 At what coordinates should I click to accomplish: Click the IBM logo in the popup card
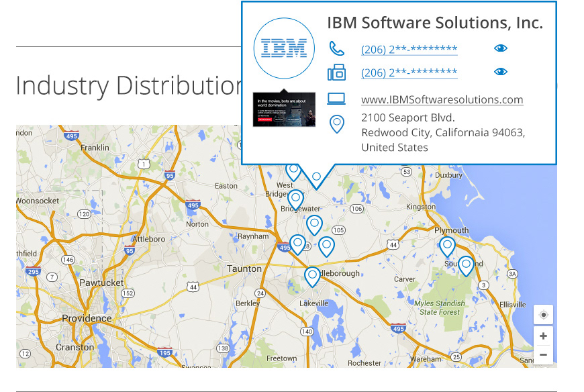click(x=284, y=48)
